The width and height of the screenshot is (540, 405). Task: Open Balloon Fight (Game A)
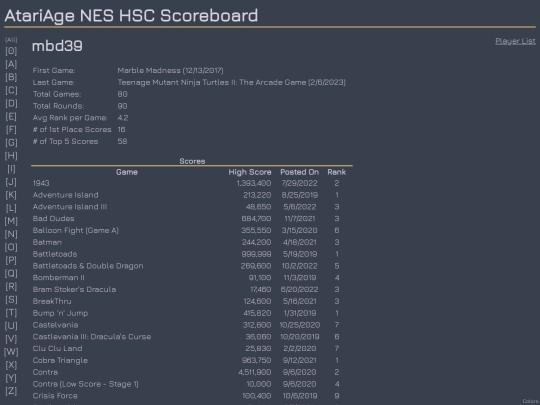[x=76, y=230]
